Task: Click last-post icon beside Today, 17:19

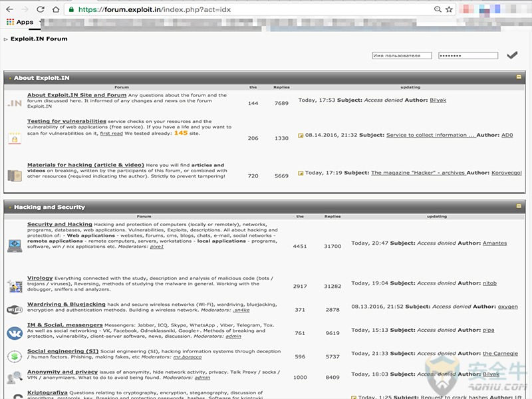Action: coord(301,173)
